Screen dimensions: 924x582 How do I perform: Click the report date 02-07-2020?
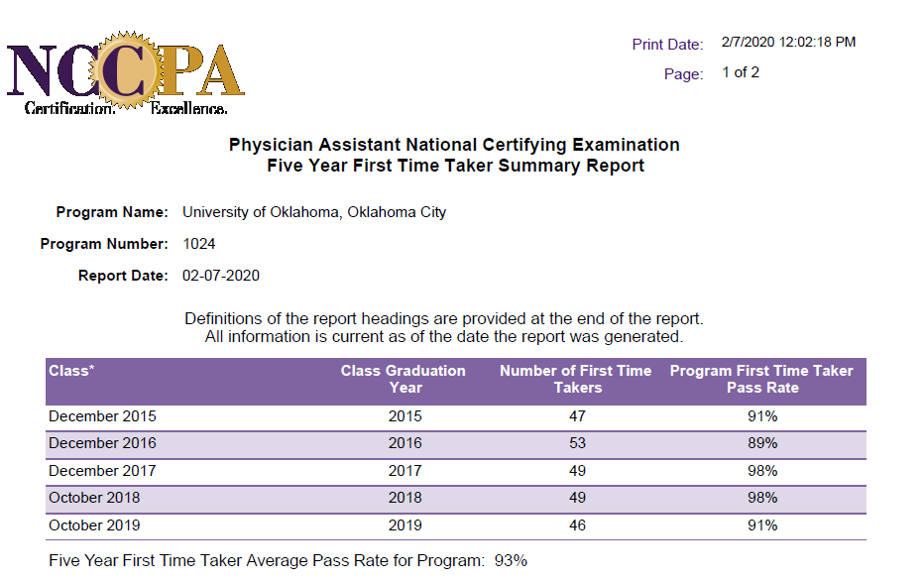pyautogui.click(x=221, y=276)
